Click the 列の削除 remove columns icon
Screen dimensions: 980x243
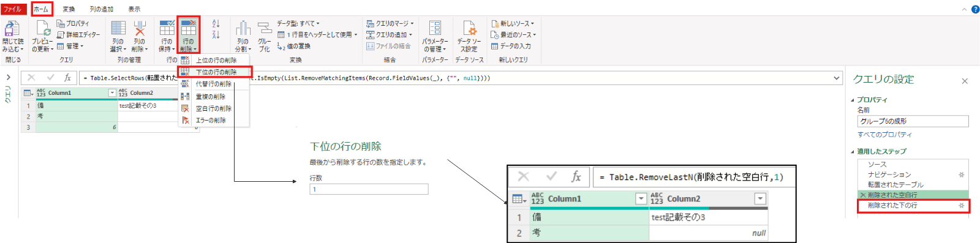[140, 28]
